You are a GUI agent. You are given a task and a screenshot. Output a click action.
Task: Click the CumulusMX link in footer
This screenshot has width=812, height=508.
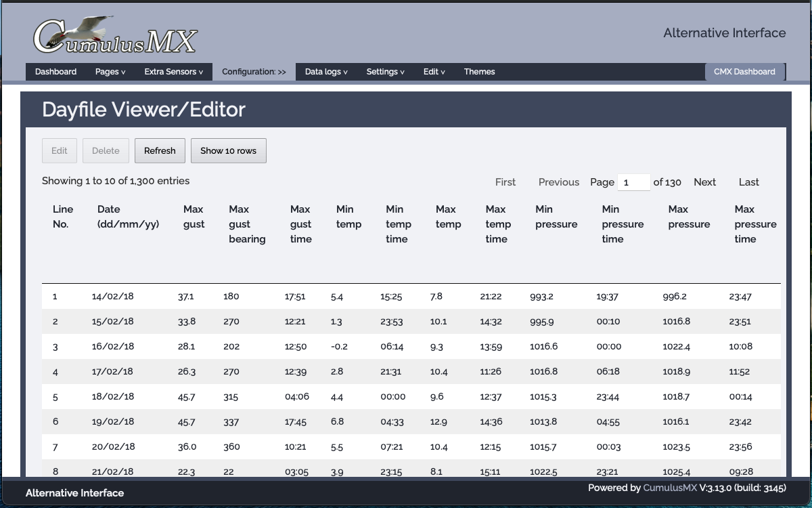coord(669,488)
